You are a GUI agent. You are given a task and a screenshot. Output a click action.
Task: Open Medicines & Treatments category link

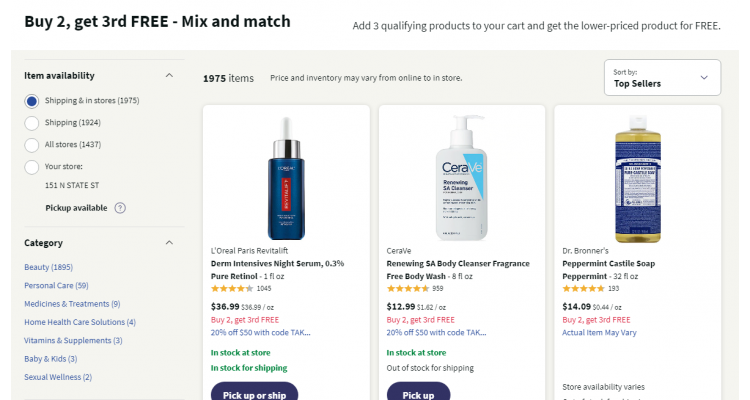tap(72, 303)
